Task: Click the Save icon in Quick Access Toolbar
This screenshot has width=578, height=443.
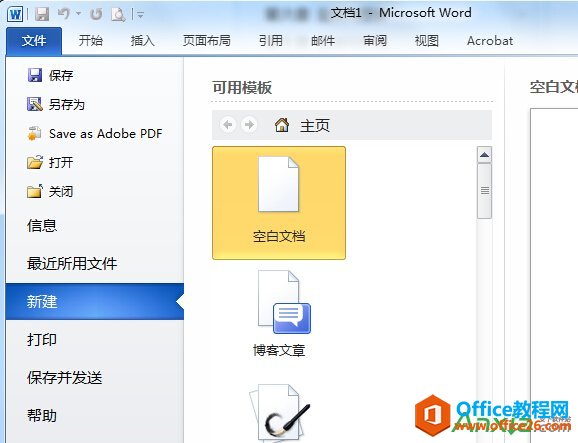Action: 42,14
